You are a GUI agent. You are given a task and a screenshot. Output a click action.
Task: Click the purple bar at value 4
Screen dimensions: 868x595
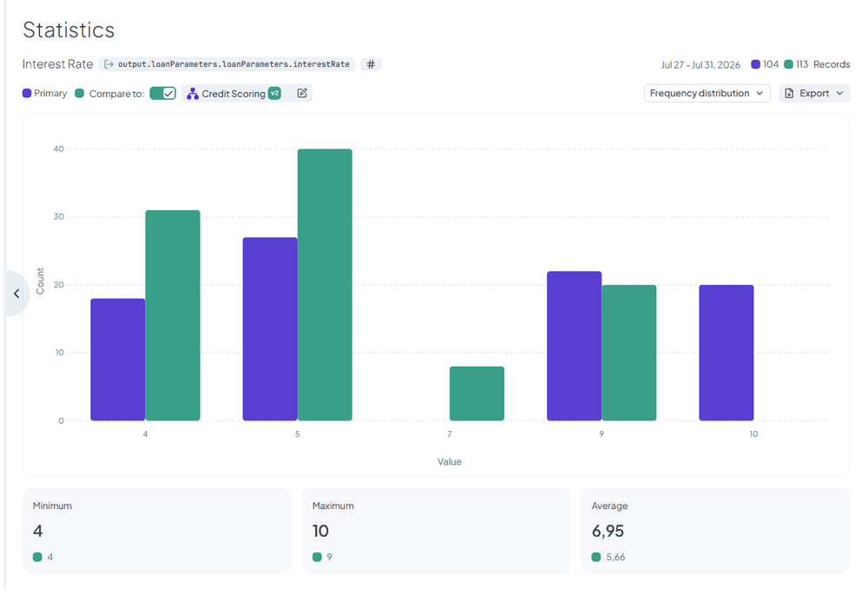pos(118,360)
